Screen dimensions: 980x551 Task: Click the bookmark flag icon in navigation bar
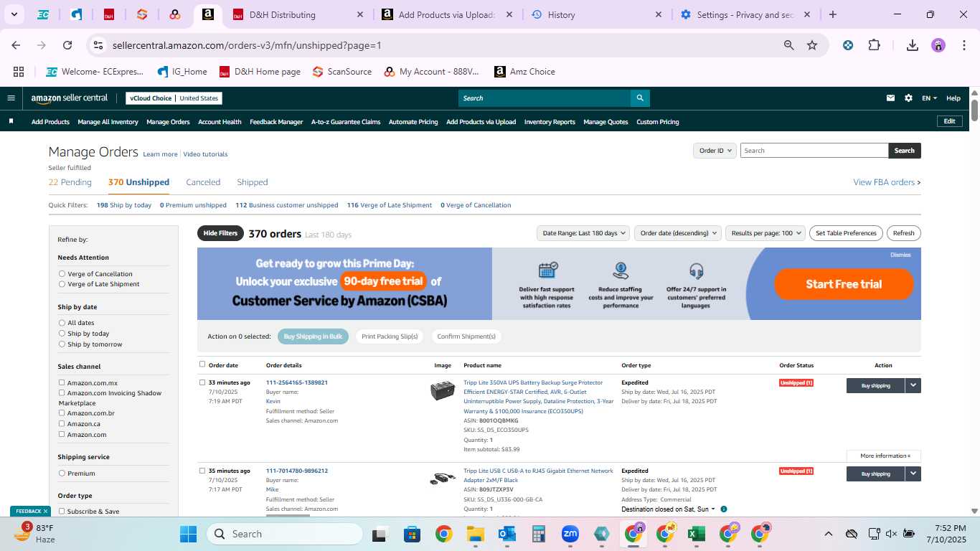11,121
